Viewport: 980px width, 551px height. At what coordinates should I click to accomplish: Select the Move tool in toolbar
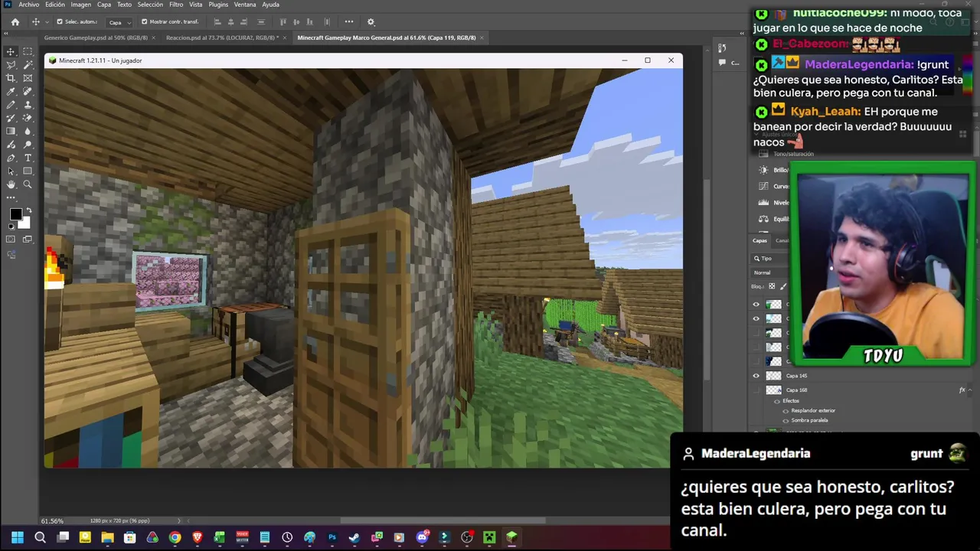(11, 51)
